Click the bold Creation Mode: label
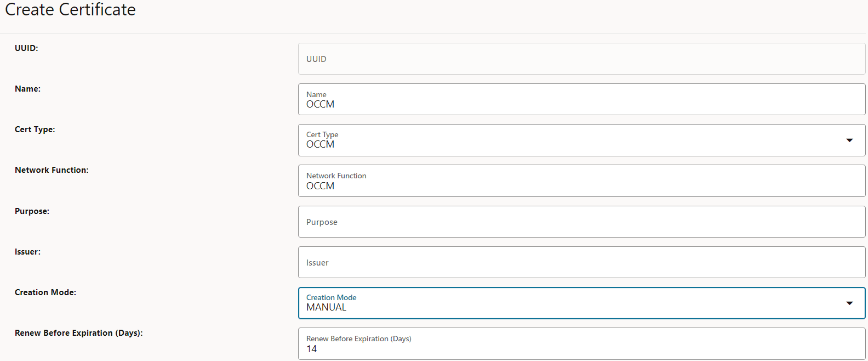Viewport: 868px width, 361px height. (x=45, y=292)
